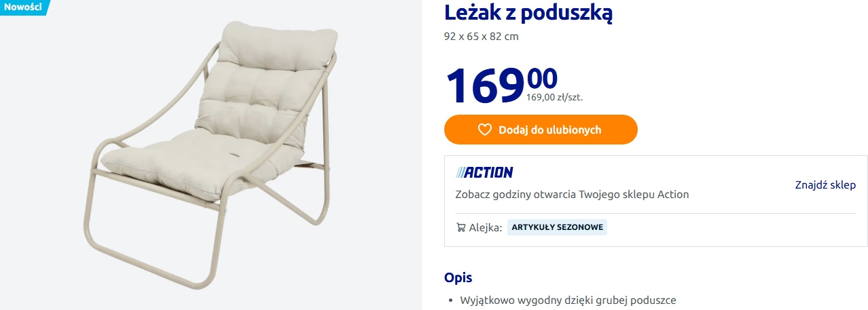868x310 pixels.
Task: Click the 169,00 zł/szt. unit price
Action: pyautogui.click(x=554, y=97)
